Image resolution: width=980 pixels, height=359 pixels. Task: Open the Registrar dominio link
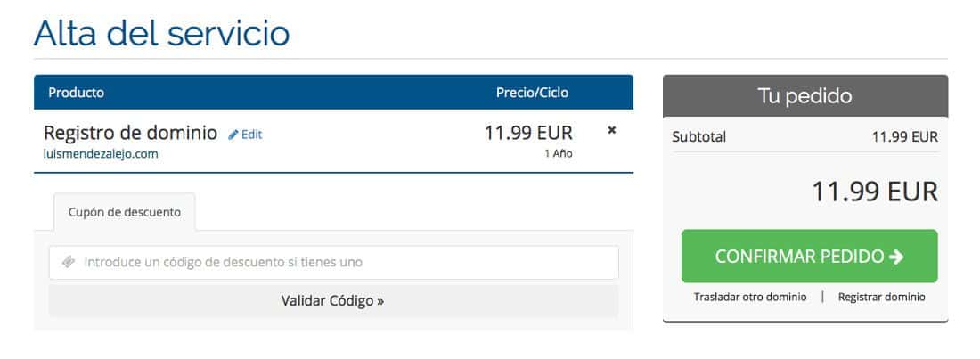882,297
